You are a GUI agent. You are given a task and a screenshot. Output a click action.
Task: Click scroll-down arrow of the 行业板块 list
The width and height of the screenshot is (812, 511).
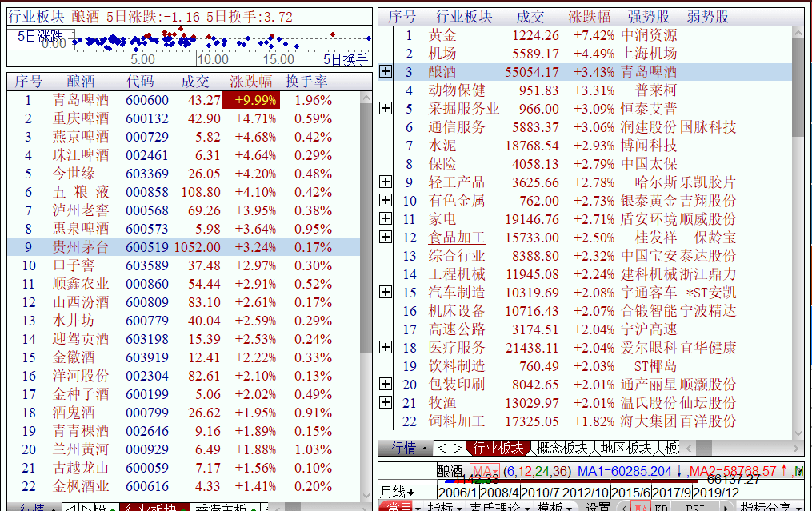point(798,433)
